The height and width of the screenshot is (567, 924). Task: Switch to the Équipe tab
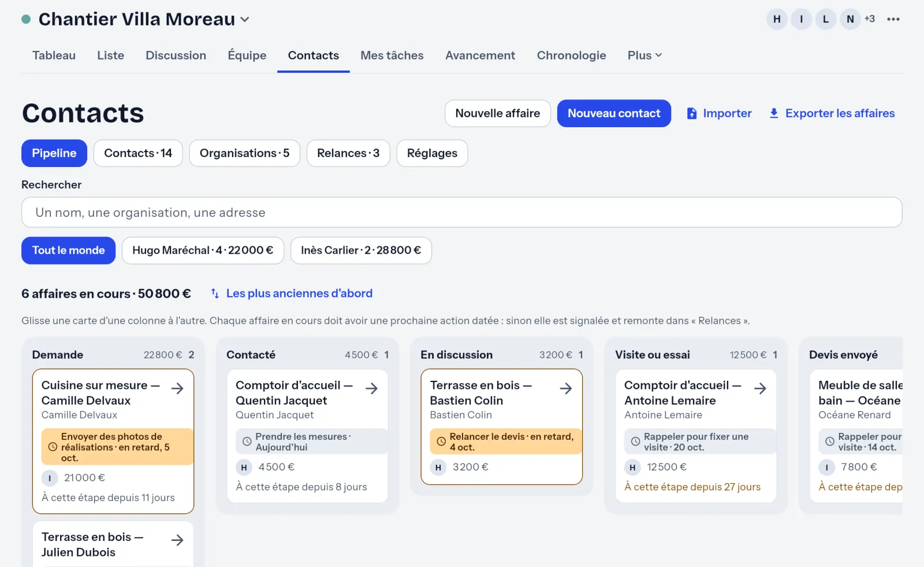pyautogui.click(x=247, y=55)
